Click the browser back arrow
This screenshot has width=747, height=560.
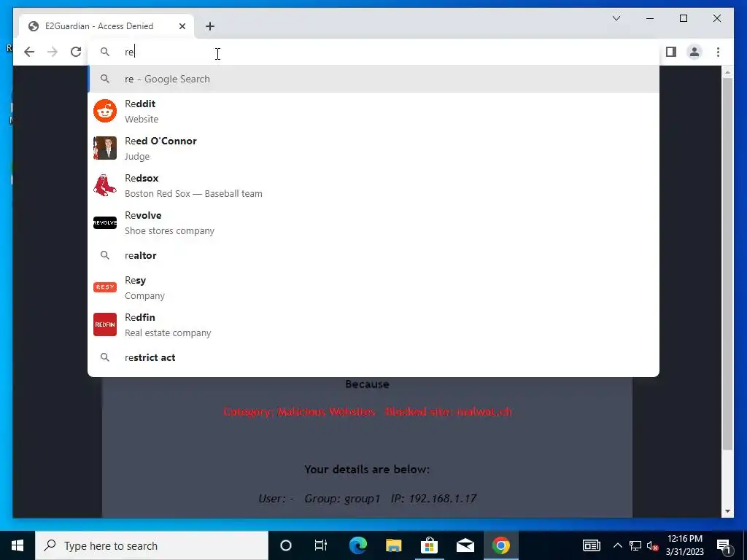(29, 52)
